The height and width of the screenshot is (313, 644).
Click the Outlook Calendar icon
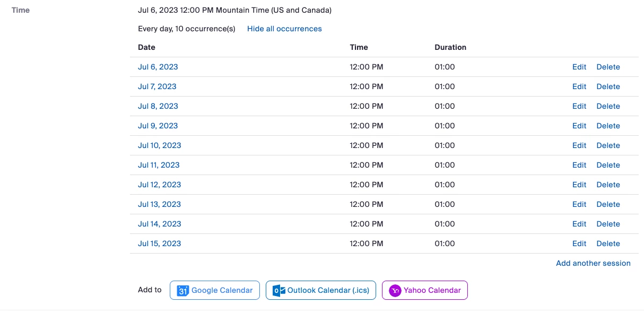click(x=279, y=291)
